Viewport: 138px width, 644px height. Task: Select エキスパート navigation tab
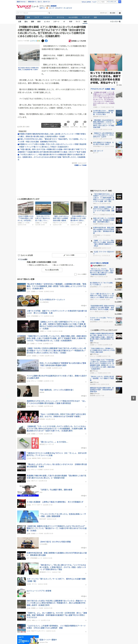point(48,17)
